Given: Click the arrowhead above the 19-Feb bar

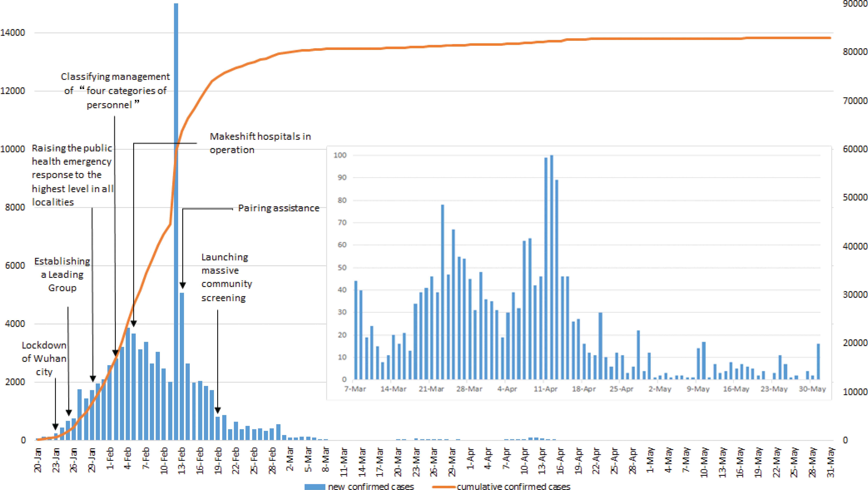Looking at the screenshot, I should (218, 410).
